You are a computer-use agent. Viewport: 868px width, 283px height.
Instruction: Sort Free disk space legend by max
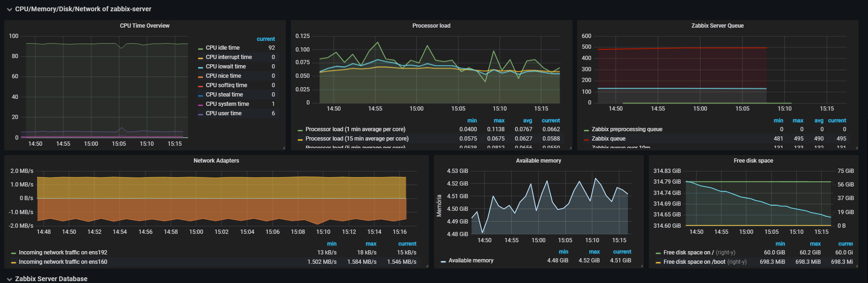(x=815, y=244)
